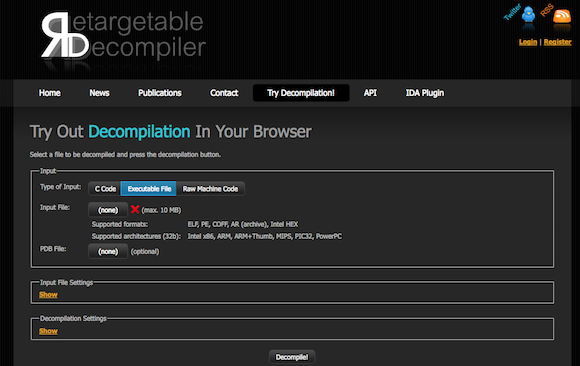Click the red X next to Input File
Image resolution: width=580 pixels, height=366 pixels.
[135, 209]
